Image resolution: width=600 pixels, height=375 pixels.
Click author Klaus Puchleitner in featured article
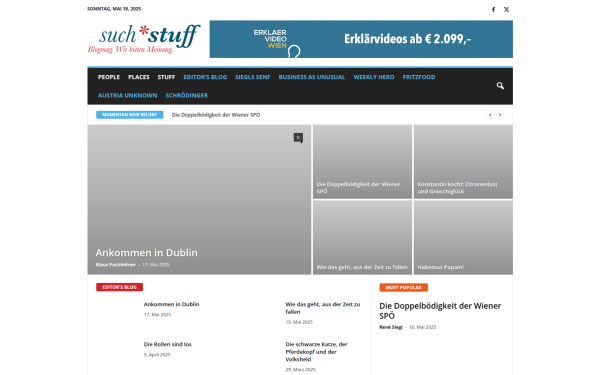pyautogui.click(x=116, y=264)
